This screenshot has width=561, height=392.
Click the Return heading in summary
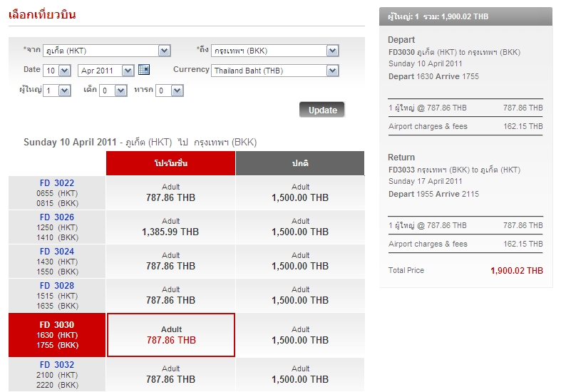point(401,158)
